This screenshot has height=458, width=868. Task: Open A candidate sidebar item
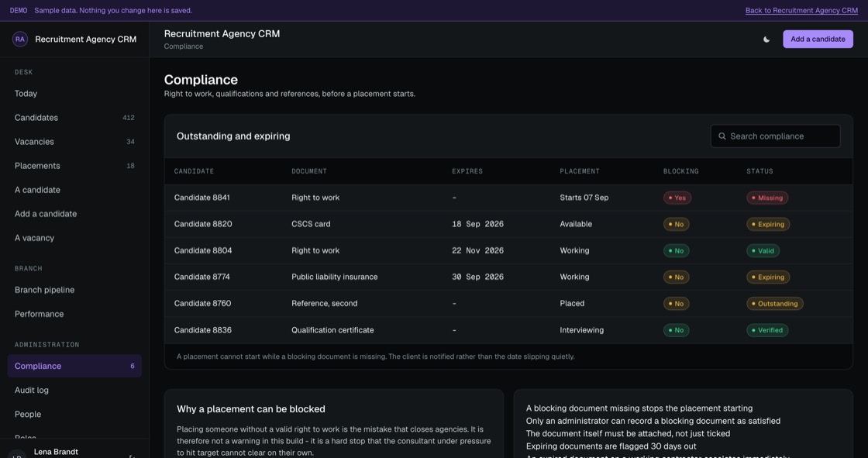(x=74, y=190)
